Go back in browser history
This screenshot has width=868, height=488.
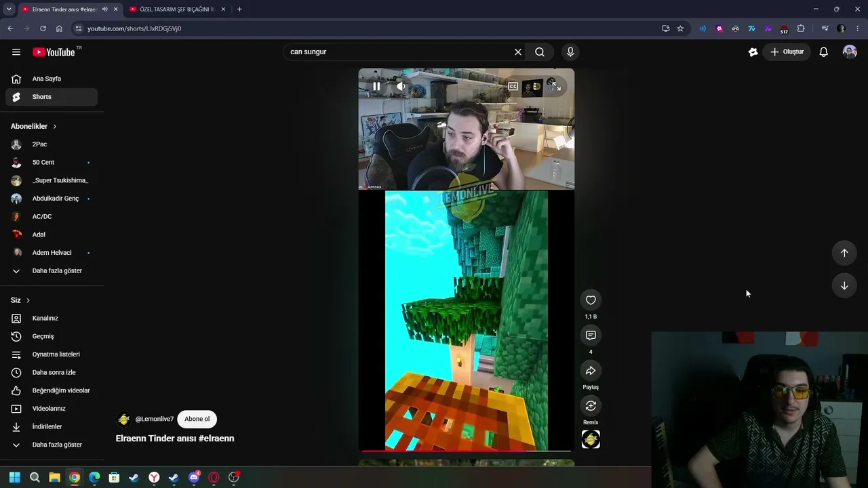pyautogui.click(x=10, y=28)
